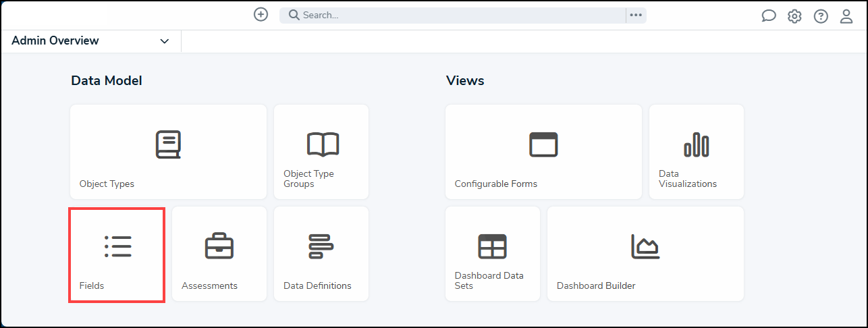The width and height of the screenshot is (868, 328).
Task: Click the Configurable Forms window icon
Action: pyautogui.click(x=543, y=144)
